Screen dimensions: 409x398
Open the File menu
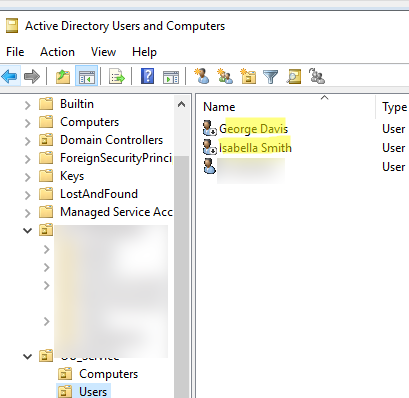coord(15,52)
